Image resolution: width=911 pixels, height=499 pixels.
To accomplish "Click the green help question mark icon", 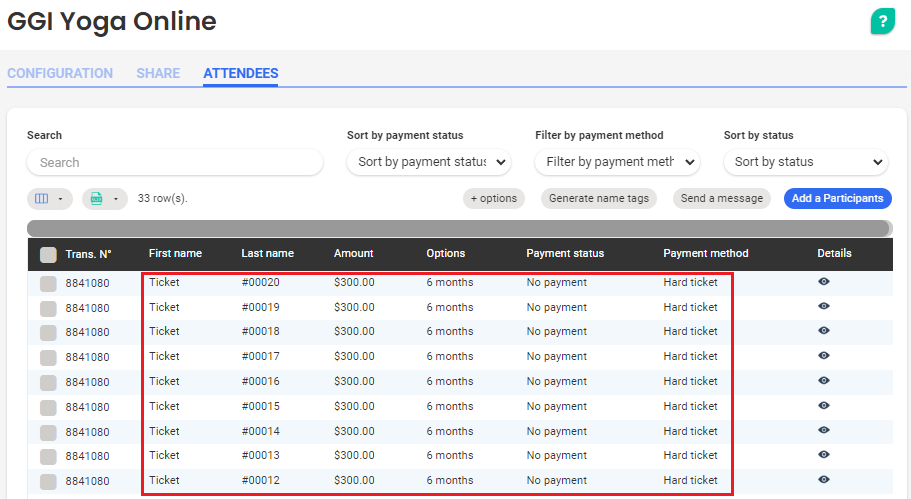I will pyautogui.click(x=882, y=22).
